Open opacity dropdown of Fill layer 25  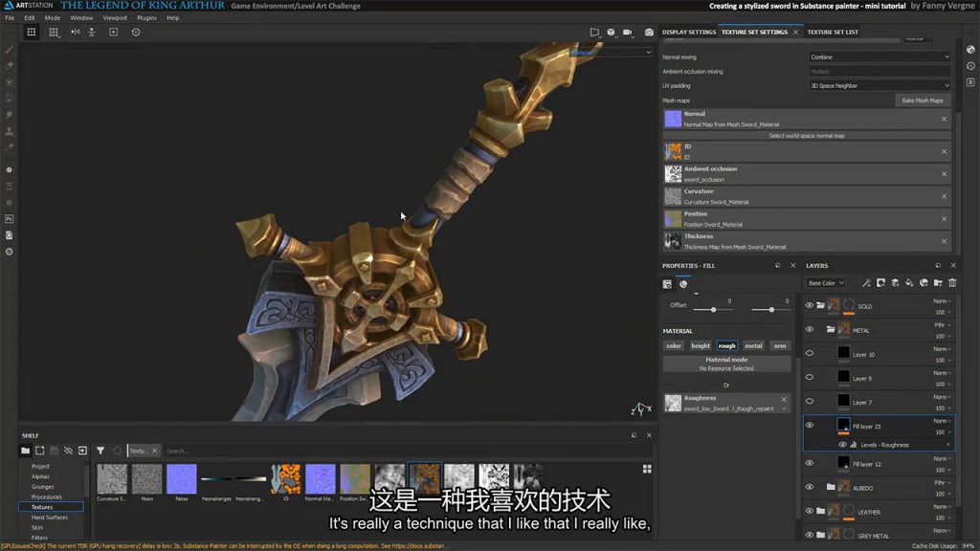943,432
